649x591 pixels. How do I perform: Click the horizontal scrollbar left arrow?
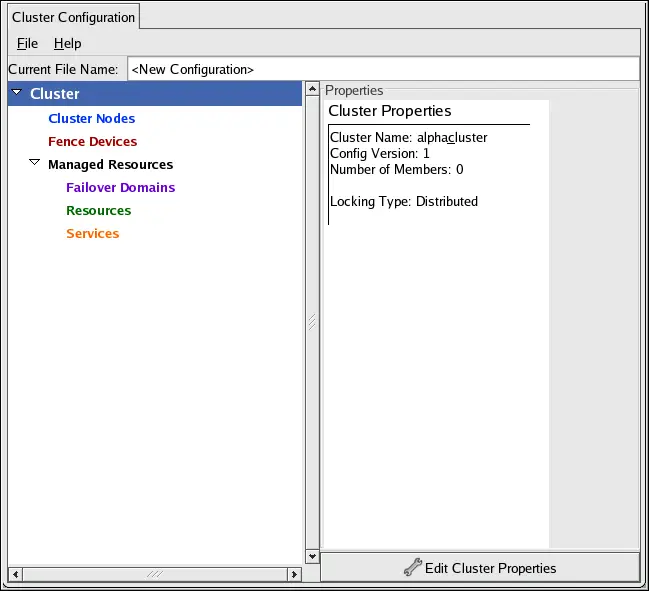pos(14,574)
